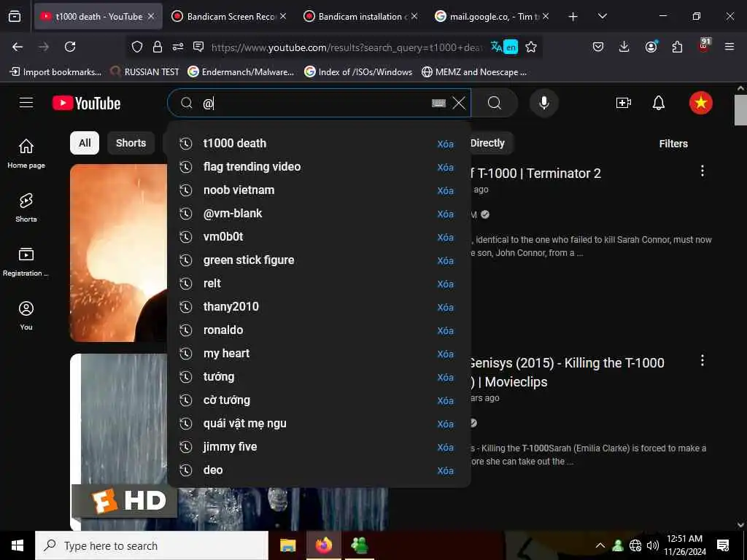Open Firefox View button in tab strip
This screenshot has width=747, height=560.
[15, 16]
